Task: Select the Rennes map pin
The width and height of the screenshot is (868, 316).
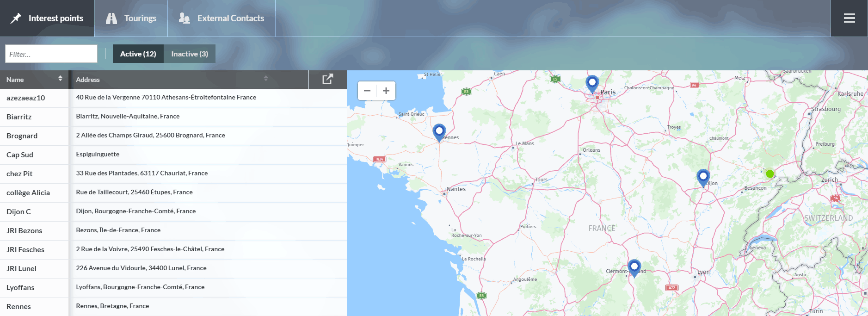Action: 439,132
